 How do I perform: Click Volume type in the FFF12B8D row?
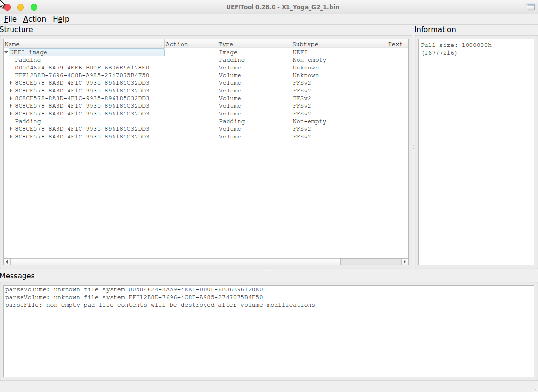coord(230,75)
